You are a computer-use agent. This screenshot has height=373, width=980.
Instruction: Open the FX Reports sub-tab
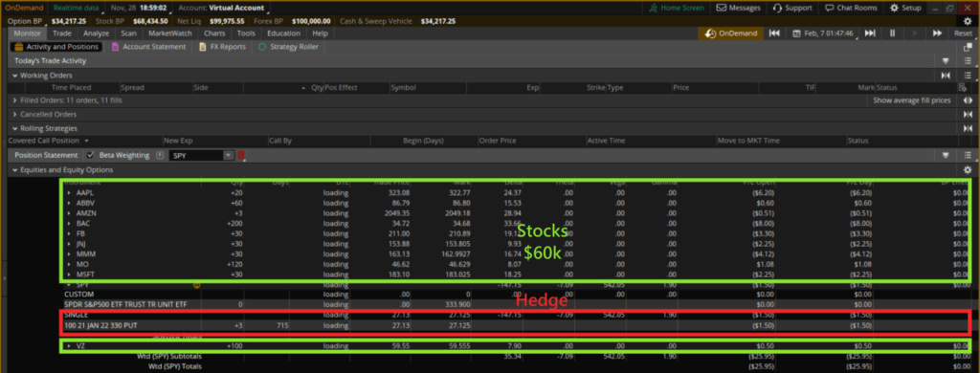tap(221, 47)
